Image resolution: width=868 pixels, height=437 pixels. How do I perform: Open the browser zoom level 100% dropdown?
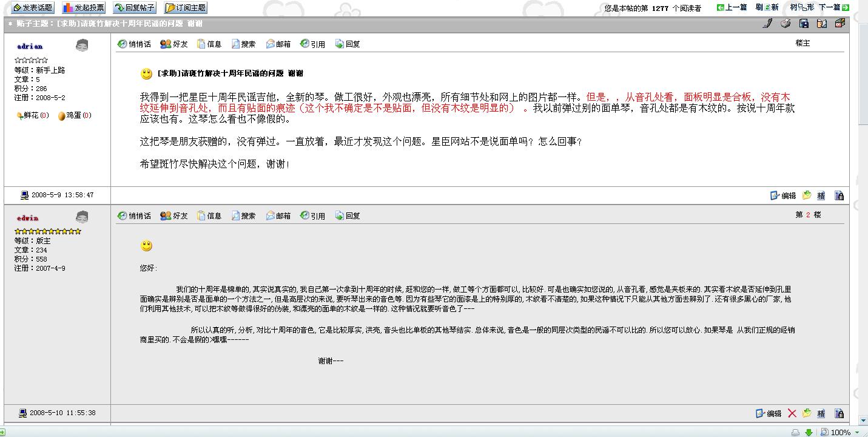click(x=844, y=432)
